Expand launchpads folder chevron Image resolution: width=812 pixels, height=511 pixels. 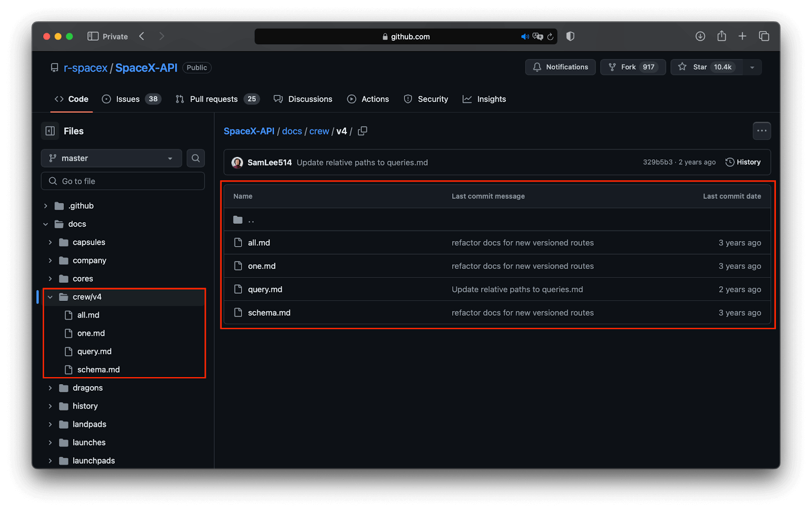(x=50, y=461)
